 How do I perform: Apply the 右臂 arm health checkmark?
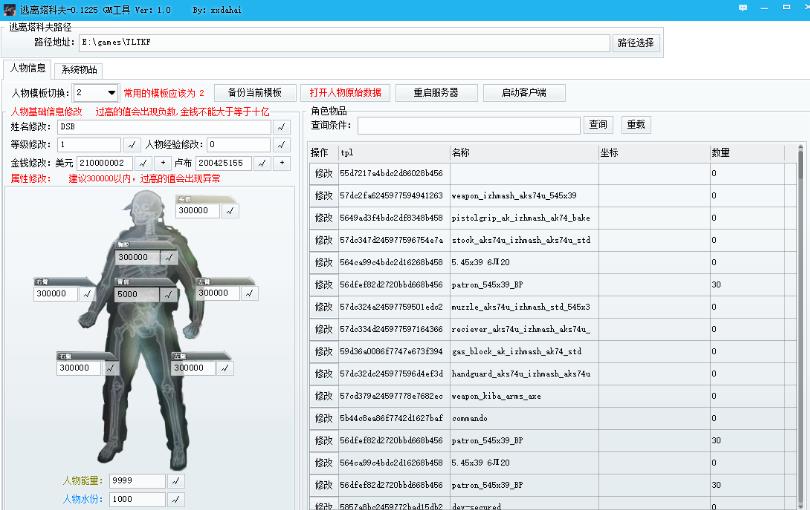click(x=87, y=294)
